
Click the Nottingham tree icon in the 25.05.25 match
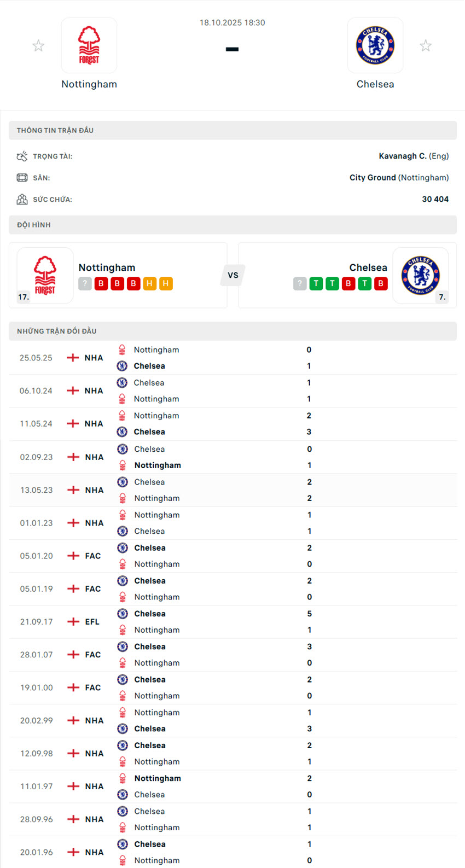click(122, 349)
